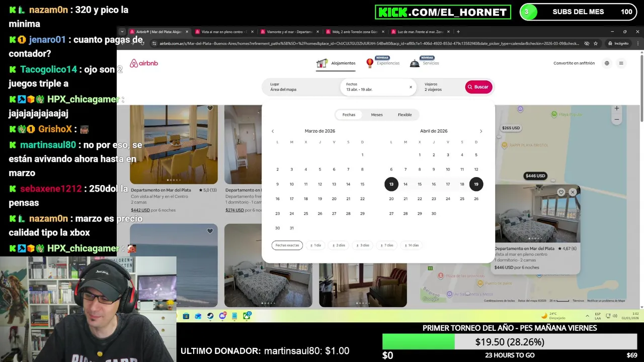The width and height of the screenshot is (644, 362).
Task: Open the Xbox app in taskbar
Action: pyautogui.click(x=247, y=316)
